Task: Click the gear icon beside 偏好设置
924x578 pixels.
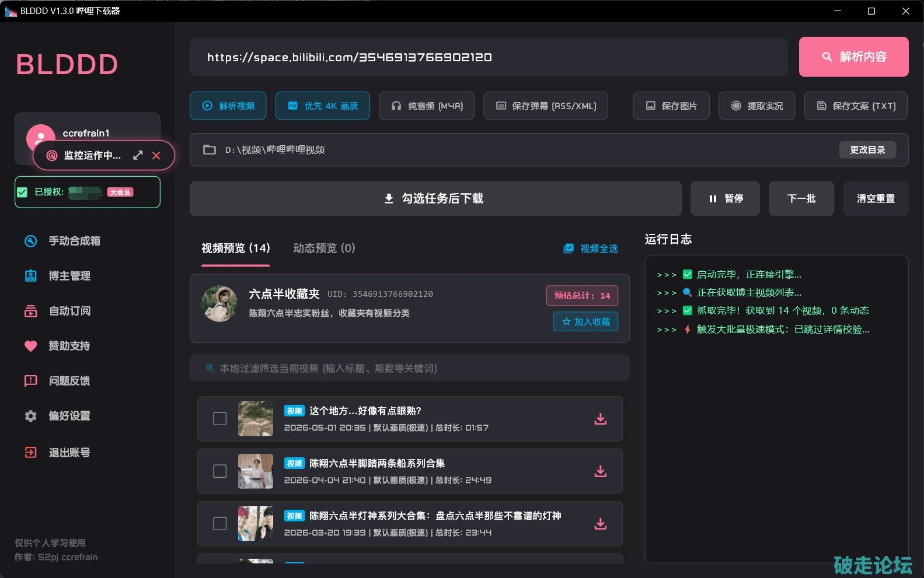Action: (x=31, y=416)
